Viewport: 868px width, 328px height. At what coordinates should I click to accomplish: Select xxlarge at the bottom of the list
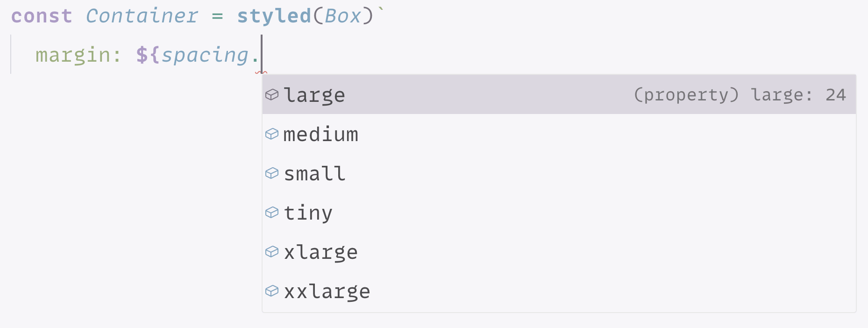coord(327,291)
